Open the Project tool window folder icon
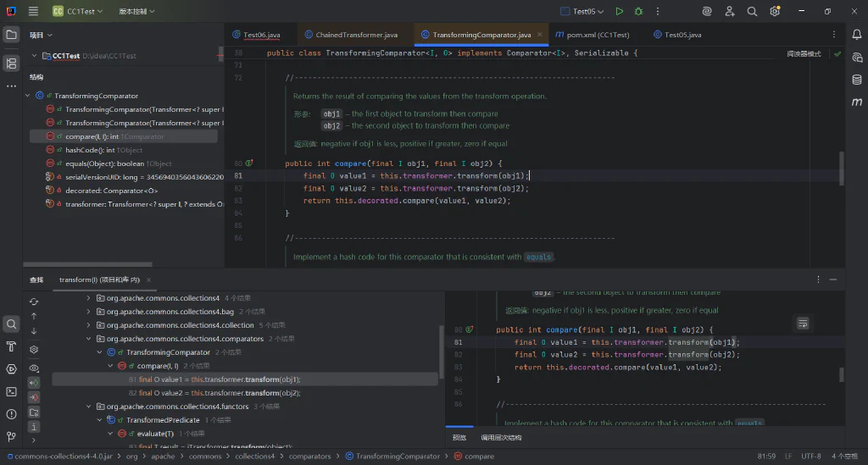 coord(11,35)
